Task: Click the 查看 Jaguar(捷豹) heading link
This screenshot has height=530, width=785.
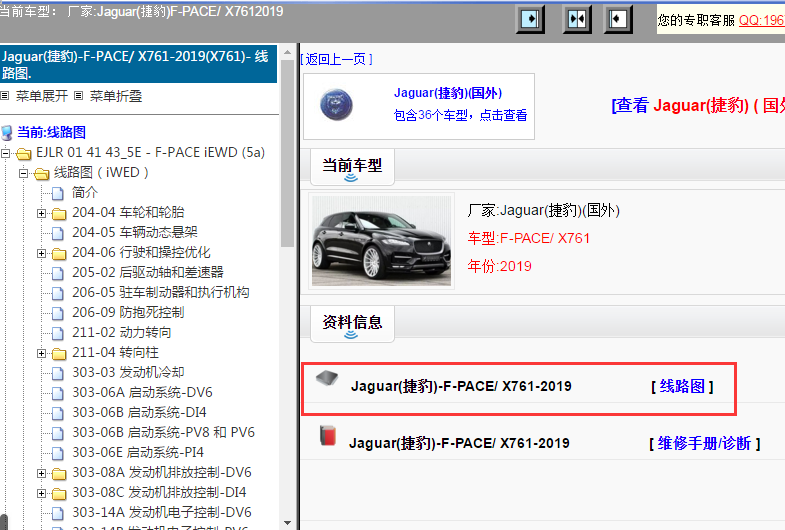Action: [x=698, y=105]
